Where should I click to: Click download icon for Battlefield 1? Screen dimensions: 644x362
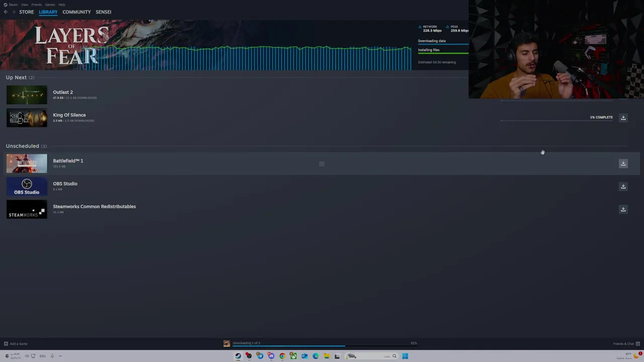tap(623, 163)
